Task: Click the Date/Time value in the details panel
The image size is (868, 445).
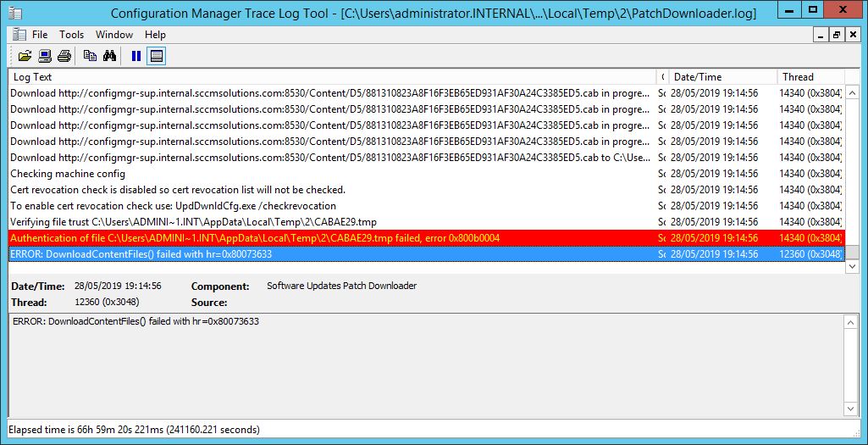Action: [x=118, y=286]
